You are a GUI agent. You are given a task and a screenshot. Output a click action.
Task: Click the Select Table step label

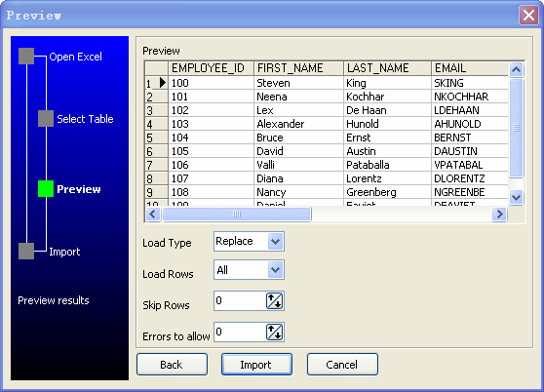coord(85,119)
